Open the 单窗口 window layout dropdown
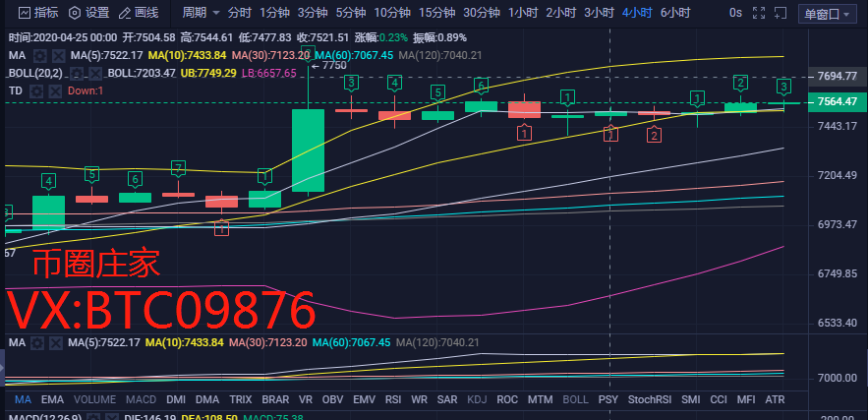 [x=827, y=14]
